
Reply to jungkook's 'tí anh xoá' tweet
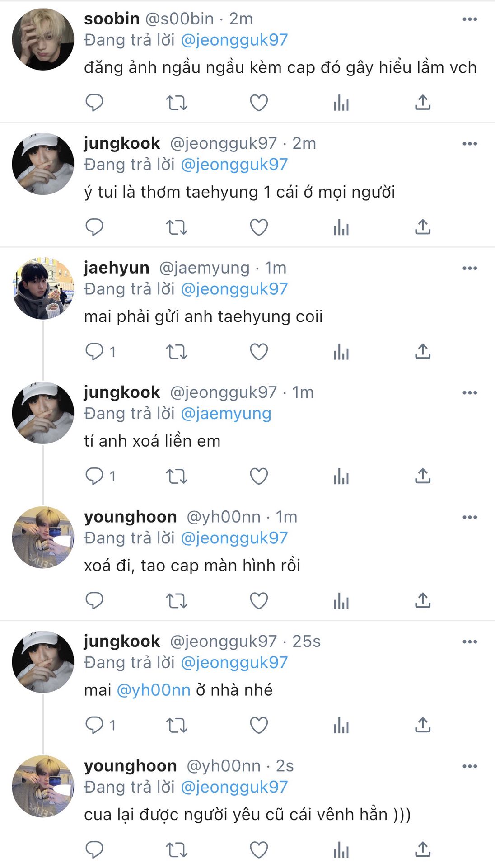click(94, 476)
